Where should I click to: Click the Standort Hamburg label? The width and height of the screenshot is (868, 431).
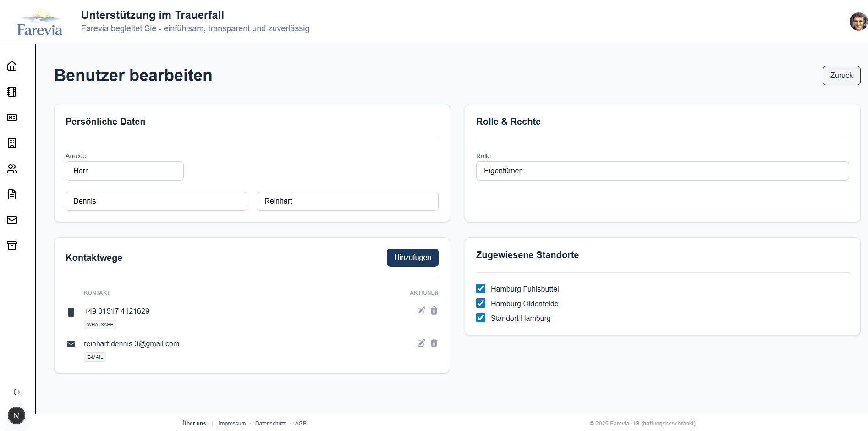point(521,318)
